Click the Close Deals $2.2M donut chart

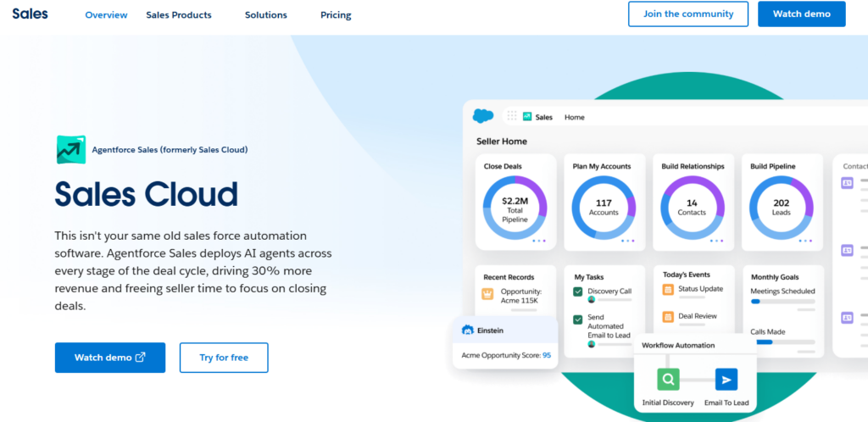tap(515, 208)
